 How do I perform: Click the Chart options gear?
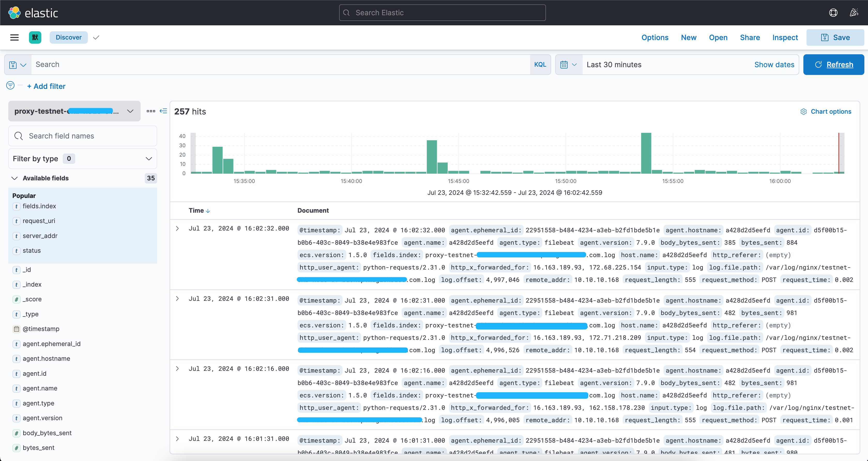[x=804, y=112]
